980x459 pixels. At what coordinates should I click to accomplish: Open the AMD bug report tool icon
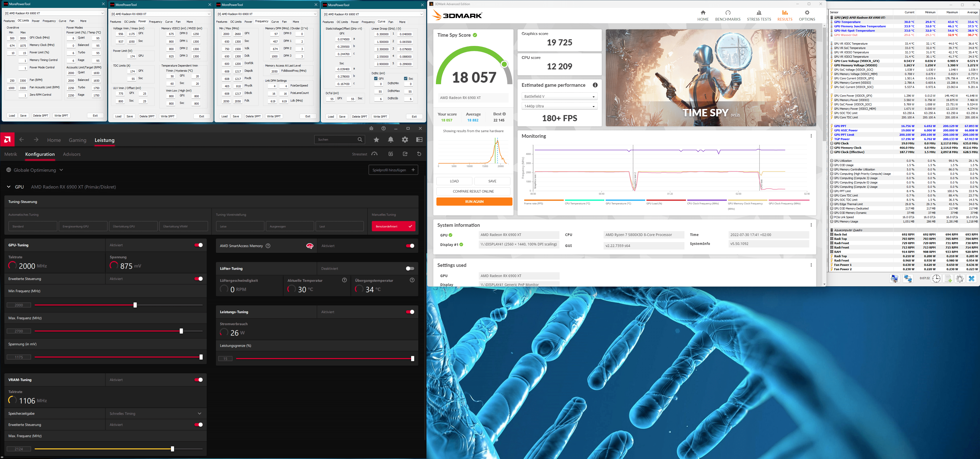pos(371,129)
